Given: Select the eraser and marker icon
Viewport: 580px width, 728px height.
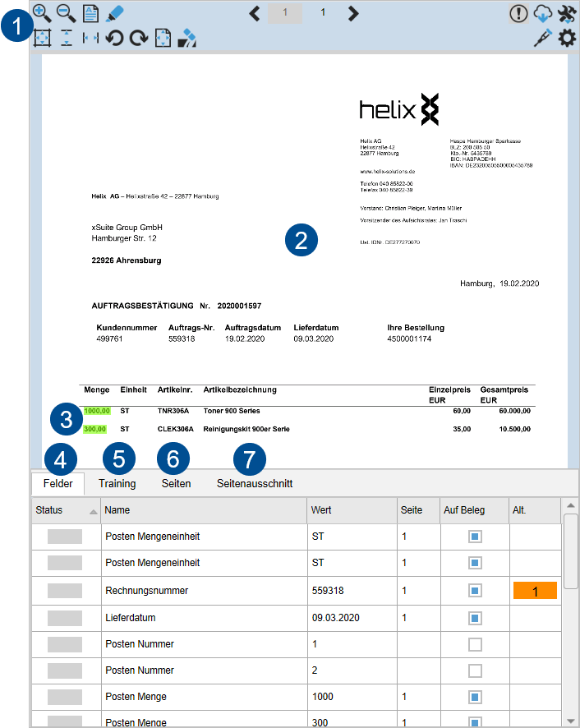Looking at the screenshot, I should click(x=187, y=38).
